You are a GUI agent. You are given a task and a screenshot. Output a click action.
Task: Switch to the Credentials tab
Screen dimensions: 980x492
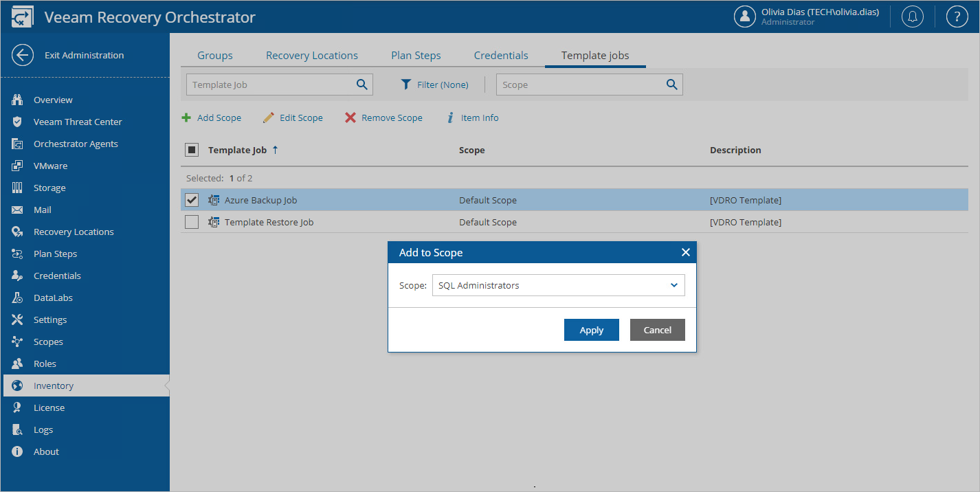(501, 56)
